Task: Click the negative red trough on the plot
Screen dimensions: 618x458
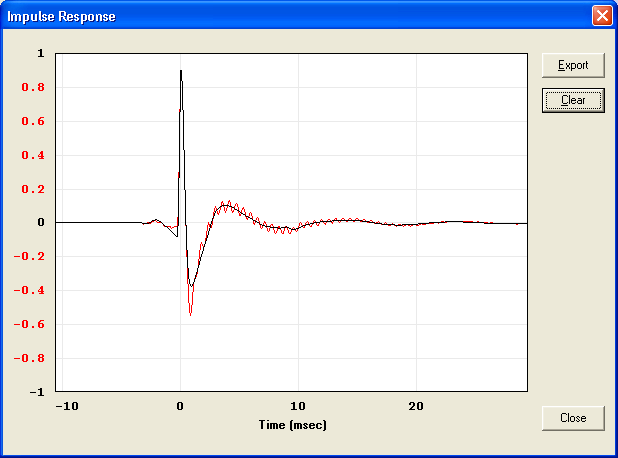Action: click(190, 314)
